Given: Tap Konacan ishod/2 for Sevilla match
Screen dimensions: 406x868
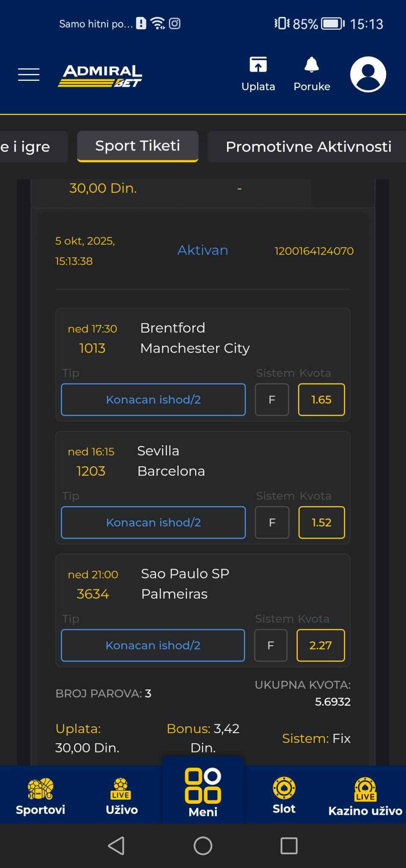Looking at the screenshot, I should 153,523.
